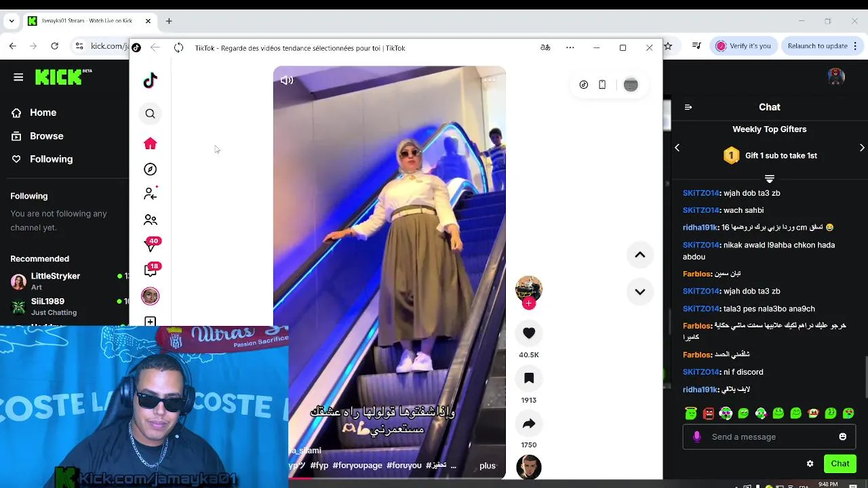The image size is (868, 488).
Task: Go back in the TikTok window
Action: (x=155, y=47)
